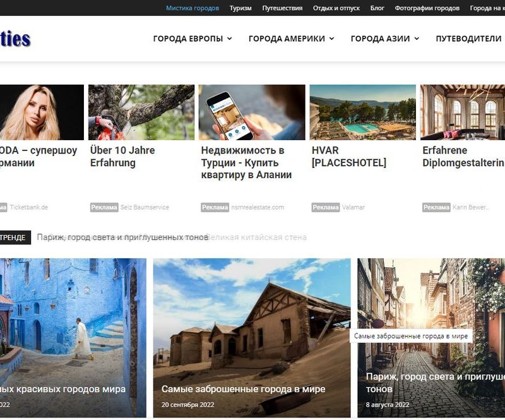Open the blonde woman ad thumbnail

tap(42, 112)
